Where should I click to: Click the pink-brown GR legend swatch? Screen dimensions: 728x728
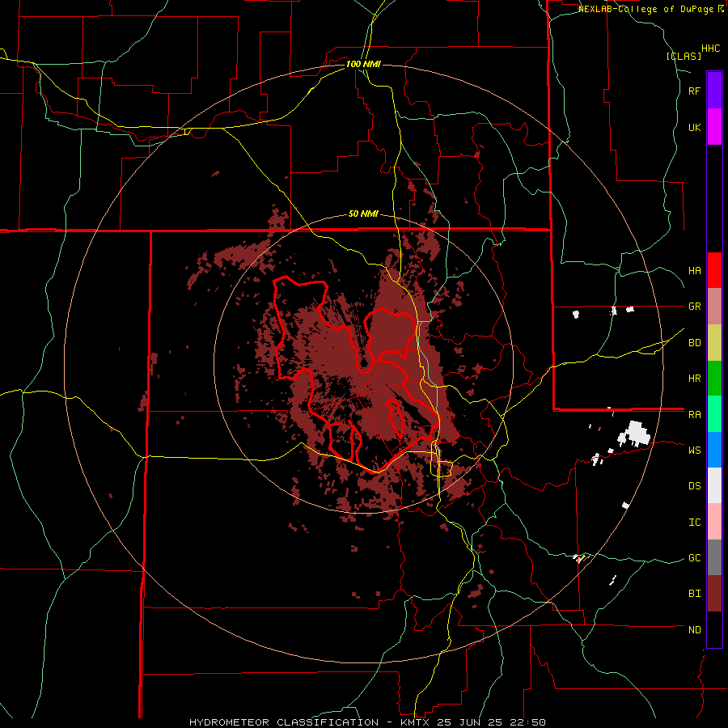coord(714,307)
